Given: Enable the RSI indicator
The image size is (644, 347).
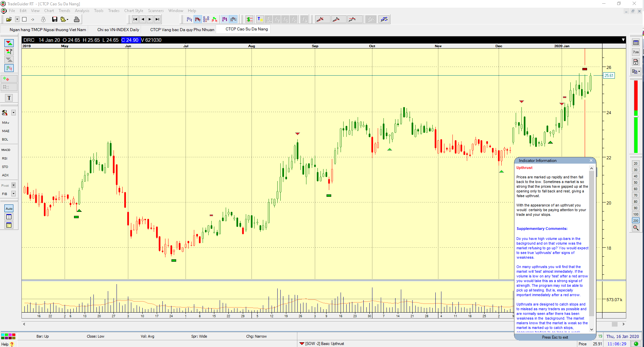Looking at the screenshot, I should coord(5,159).
